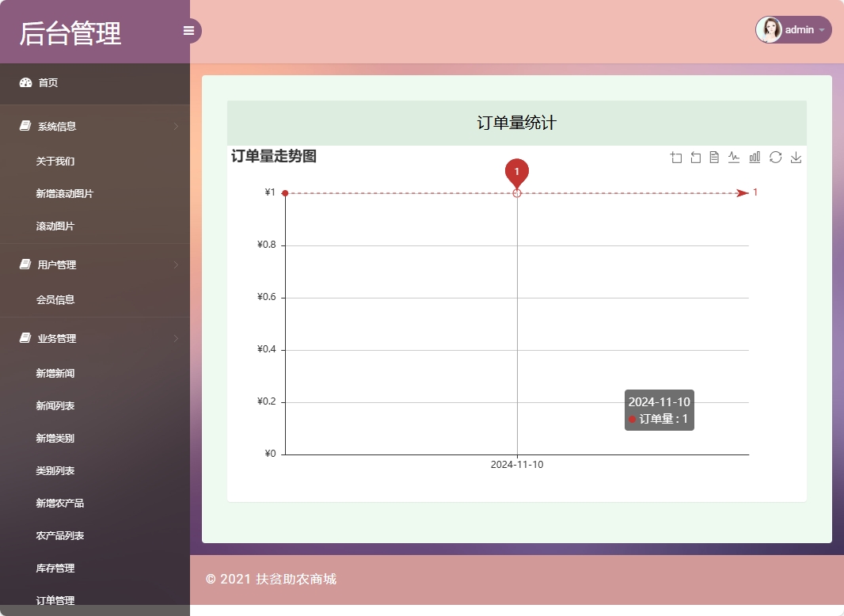Switch the chart to line type icon
Screen dimensions: 844x616
[735, 157]
